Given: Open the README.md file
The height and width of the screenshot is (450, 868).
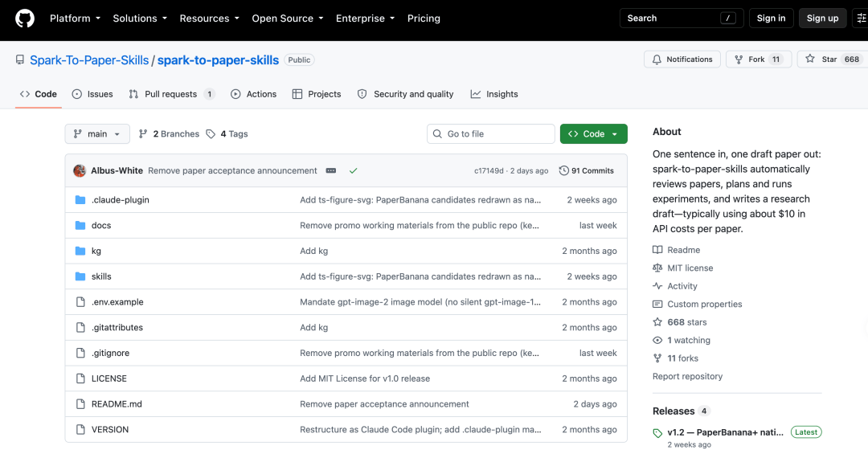Looking at the screenshot, I should coord(117,404).
